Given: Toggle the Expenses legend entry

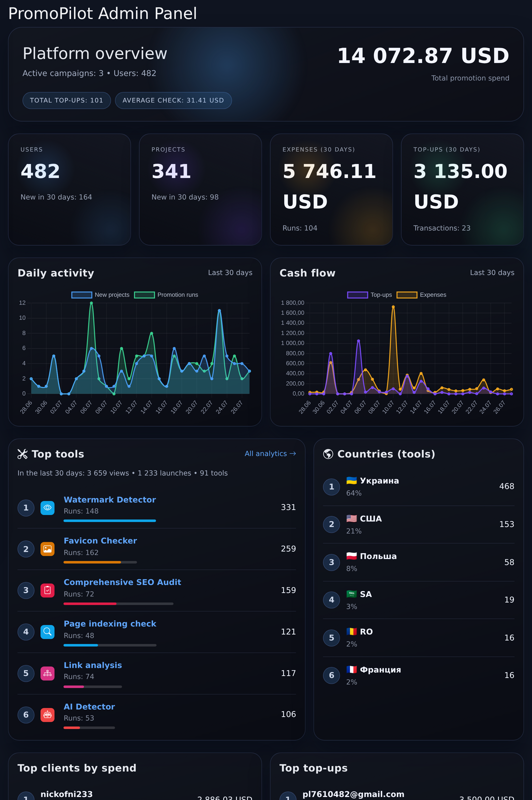Looking at the screenshot, I should pos(421,295).
